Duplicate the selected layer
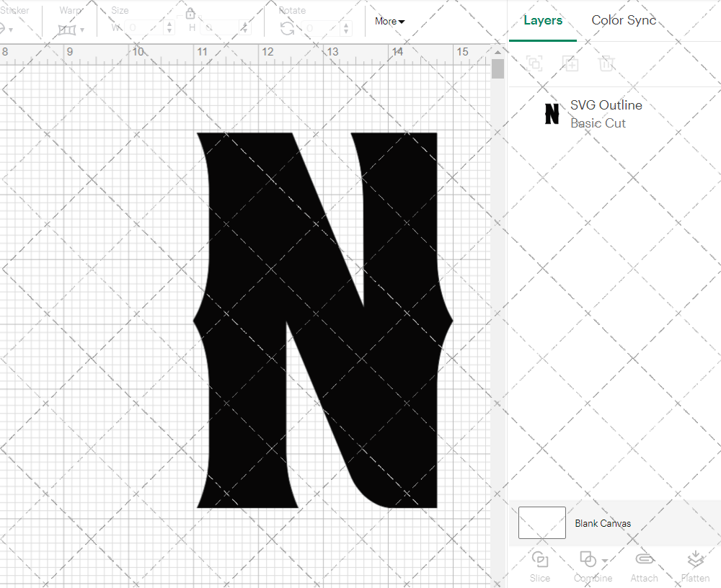 (570, 63)
